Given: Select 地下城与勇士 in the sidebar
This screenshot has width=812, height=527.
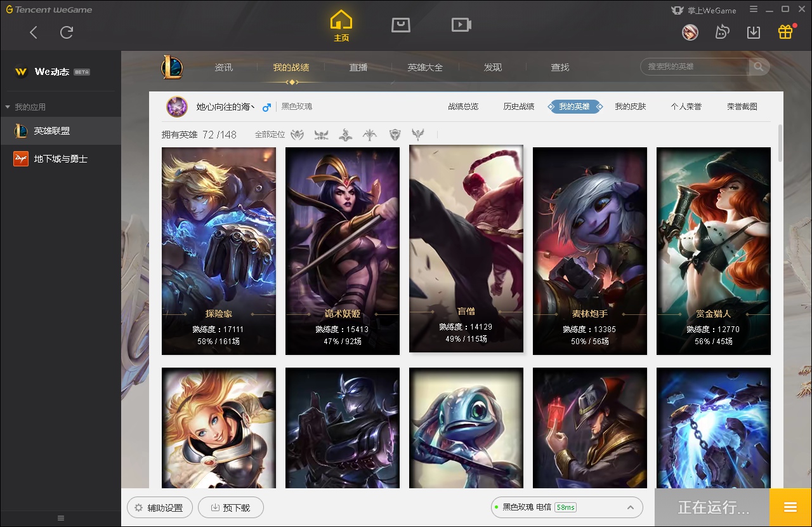Looking at the screenshot, I should (60, 159).
